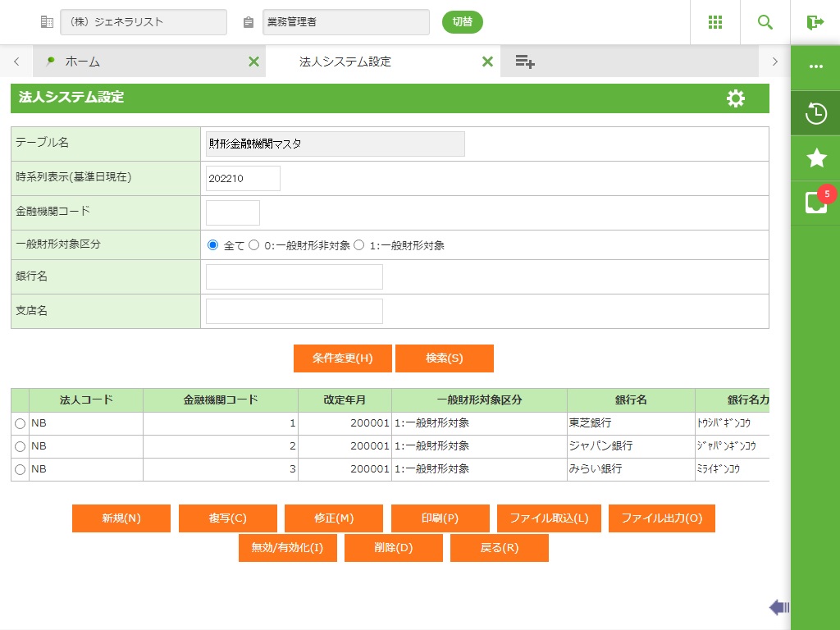Screen dimensions: 840x630
Task: Open the apps grid menu icon
Action: click(715, 22)
